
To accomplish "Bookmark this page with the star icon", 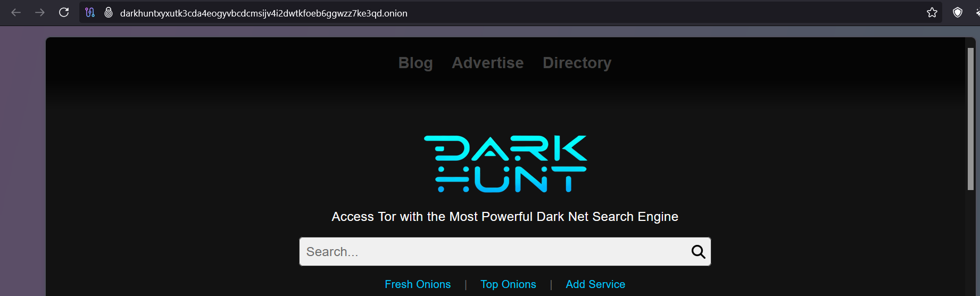I will click(932, 13).
